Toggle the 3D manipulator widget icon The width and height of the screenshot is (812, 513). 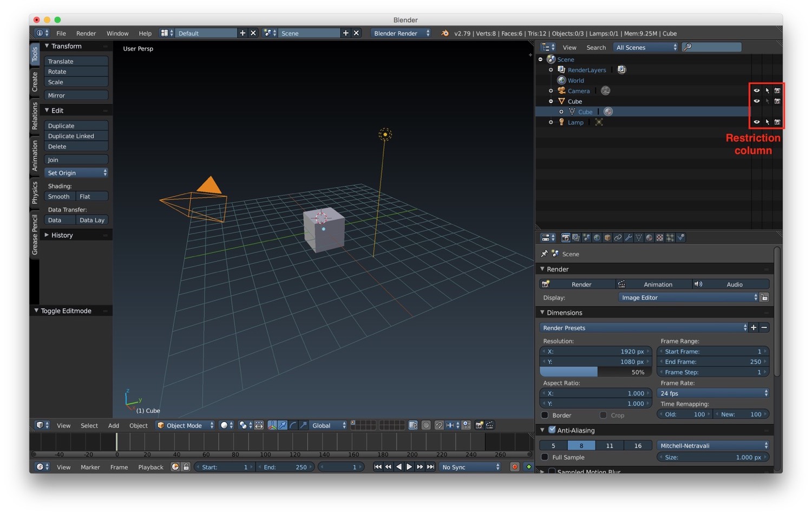(x=272, y=425)
